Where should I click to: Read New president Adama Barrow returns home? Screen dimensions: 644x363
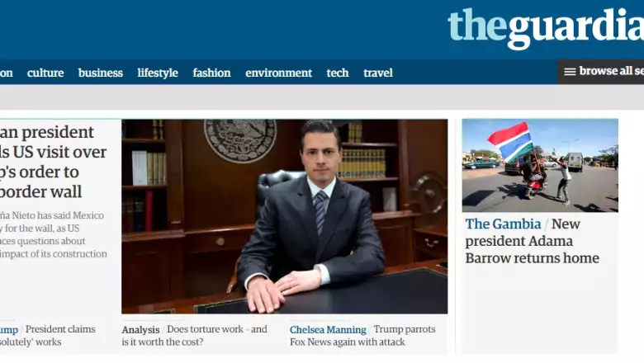pos(532,241)
